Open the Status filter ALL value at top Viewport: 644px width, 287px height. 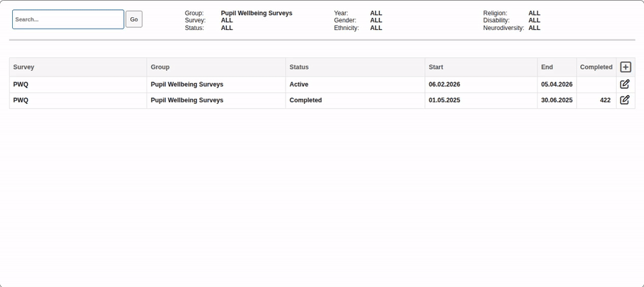(x=227, y=28)
